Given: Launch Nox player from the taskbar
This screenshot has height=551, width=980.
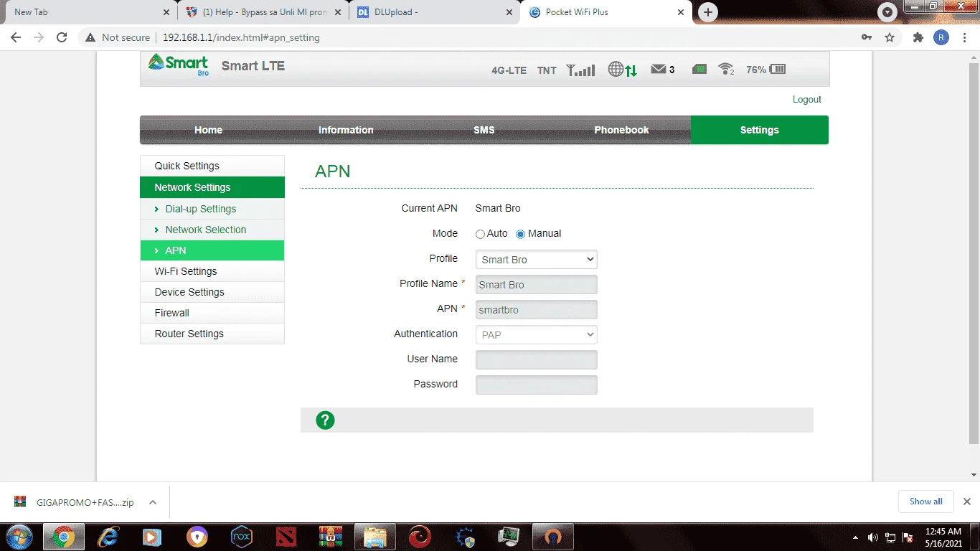Looking at the screenshot, I should [242, 537].
